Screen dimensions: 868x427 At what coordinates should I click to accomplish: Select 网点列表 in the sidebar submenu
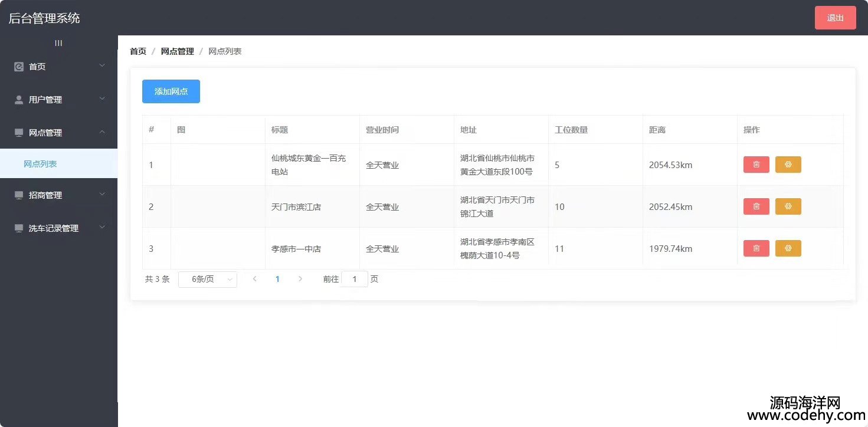coord(58,164)
